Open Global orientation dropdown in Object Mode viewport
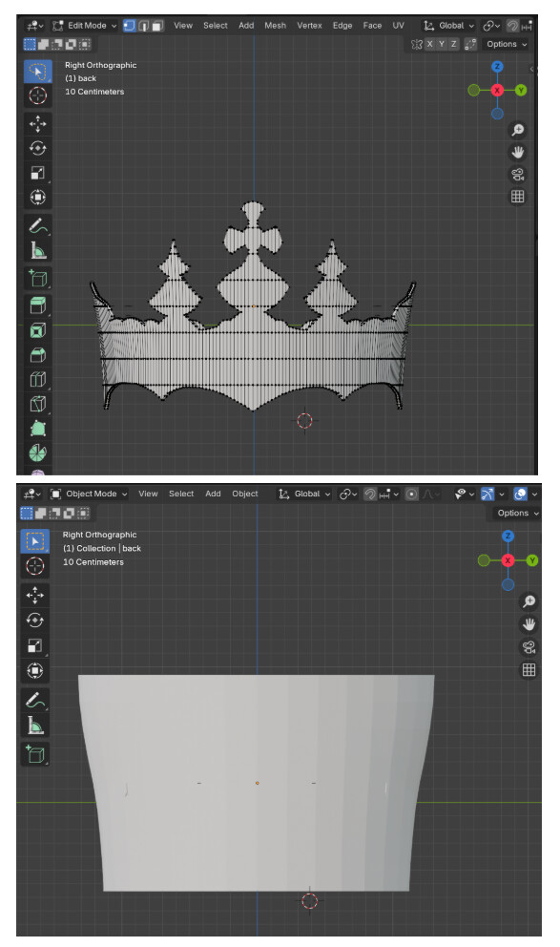The height and width of the screenshot is (947, 560). pyautogui.click(x=304, y=495)
